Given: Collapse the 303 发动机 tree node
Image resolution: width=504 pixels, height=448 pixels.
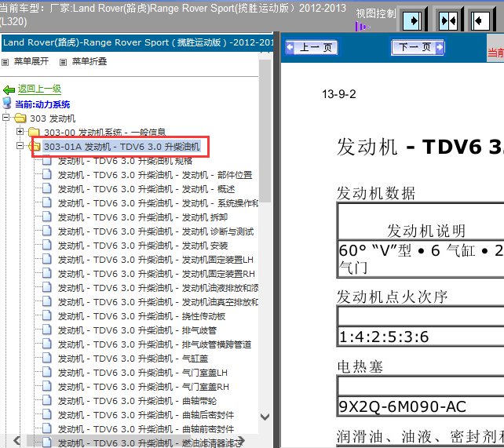Looking at the screenshot, I should [5, 117].
